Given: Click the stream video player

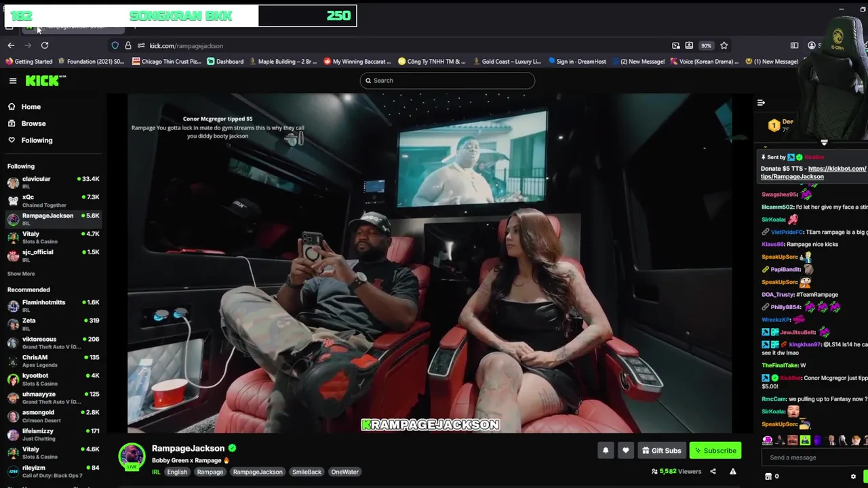Looking at the screenshot, I should (430, 263).
